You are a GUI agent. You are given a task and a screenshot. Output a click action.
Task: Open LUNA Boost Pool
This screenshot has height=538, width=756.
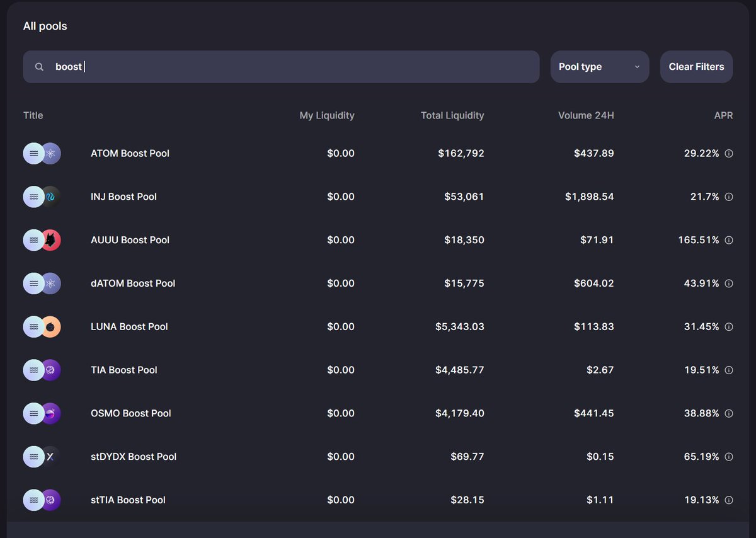click(129, 327)
